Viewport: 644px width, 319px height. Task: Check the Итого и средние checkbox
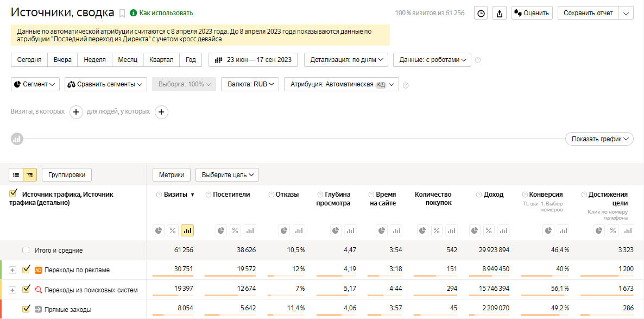click(26, 250)
